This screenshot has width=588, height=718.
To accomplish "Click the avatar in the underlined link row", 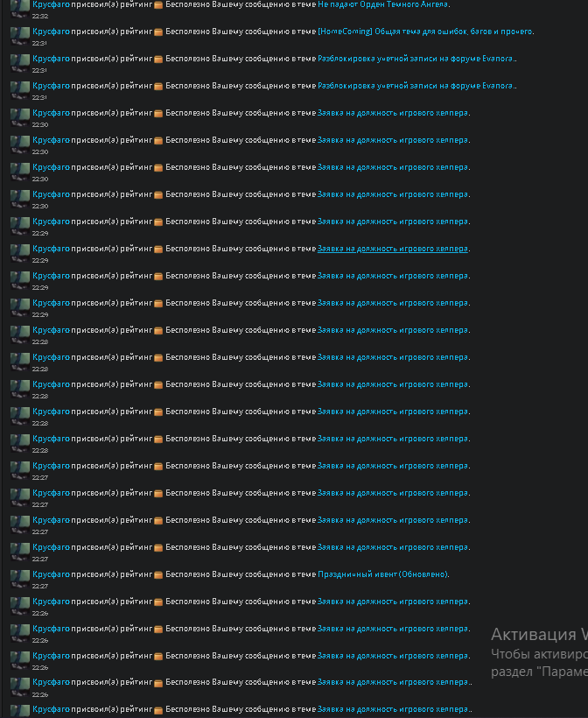I will click(19, 253).
